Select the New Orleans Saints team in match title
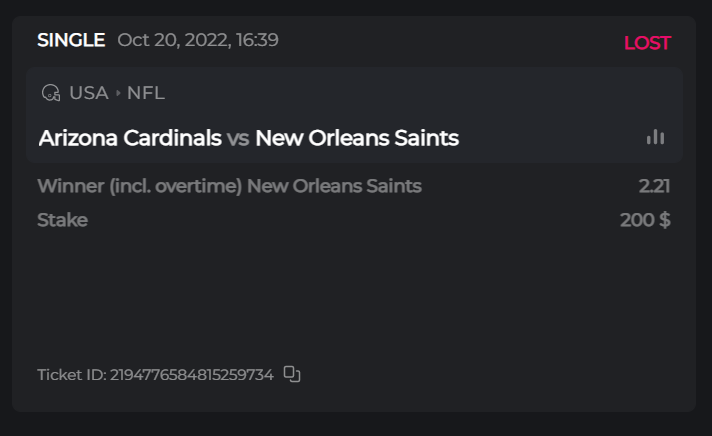This screenshot has height=436, width=712. tap(357, 138)
